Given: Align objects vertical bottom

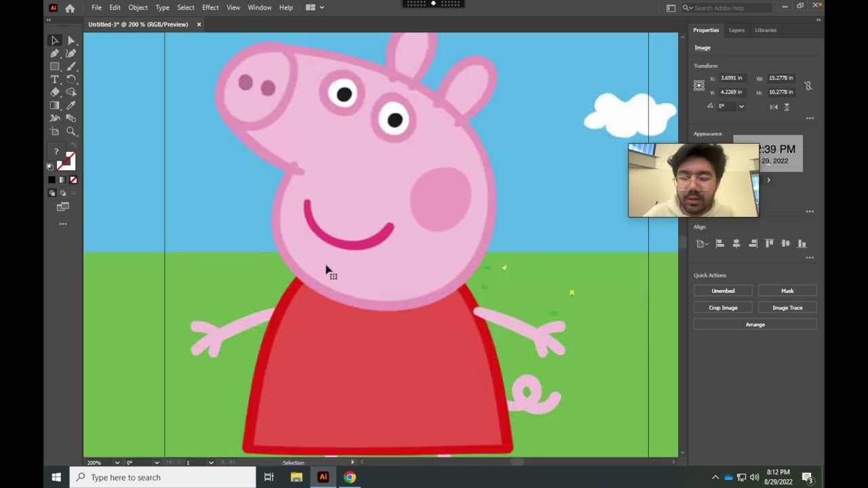Looking at the screenshot, I should pyautogui.click(x=802, y=243).
